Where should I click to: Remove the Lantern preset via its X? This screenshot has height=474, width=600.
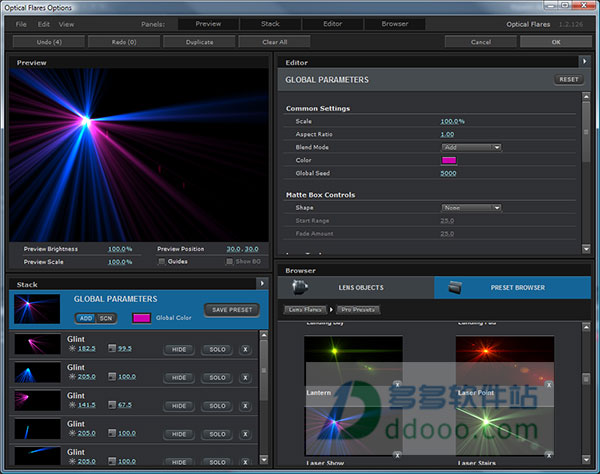[x=398, y=384]
